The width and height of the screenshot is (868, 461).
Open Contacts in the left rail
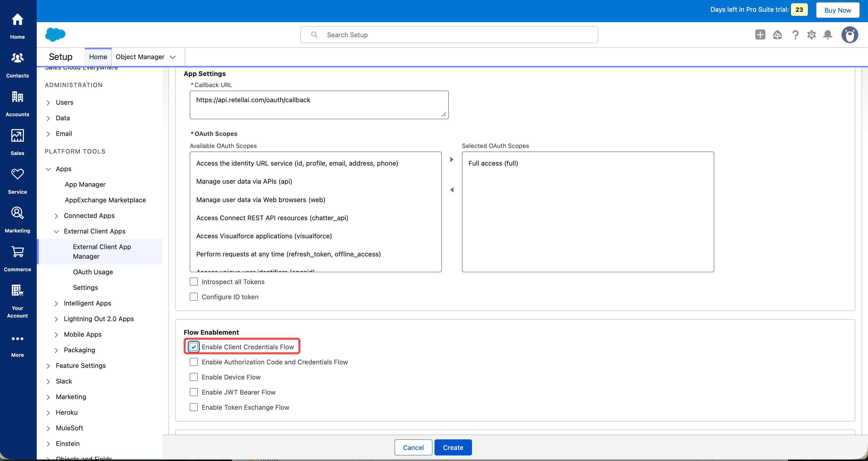click(18, 65)
